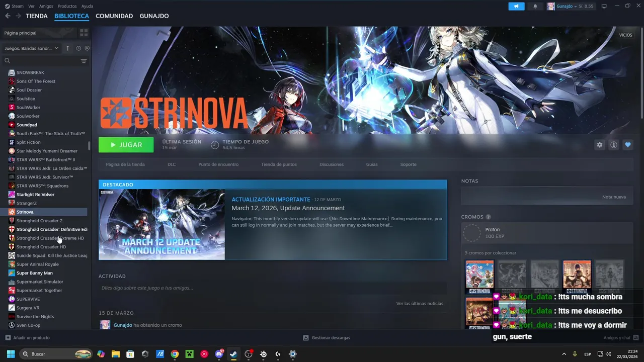Launch Google Chrome from taskbar
This screenshot has height=362, width=644.
click(174, 354)
